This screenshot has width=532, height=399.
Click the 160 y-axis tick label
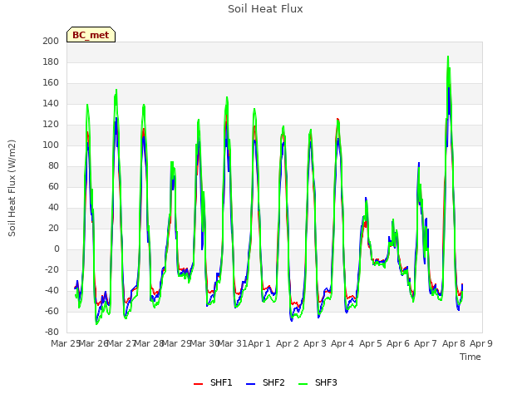[51, 83]
